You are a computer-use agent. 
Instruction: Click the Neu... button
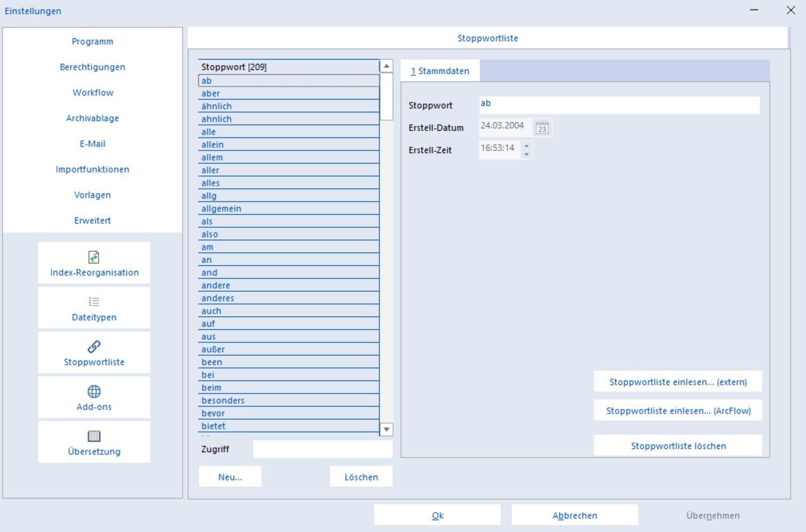click(230, 477)
